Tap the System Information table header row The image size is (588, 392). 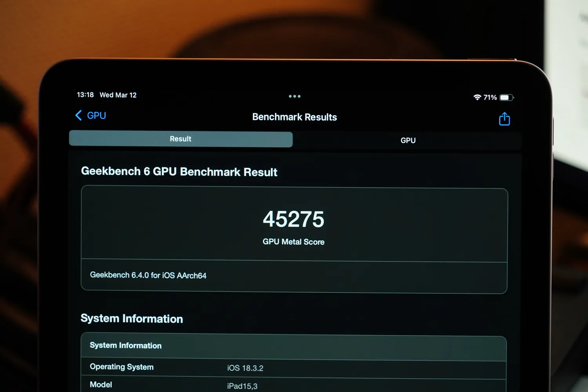click(294, 347)
